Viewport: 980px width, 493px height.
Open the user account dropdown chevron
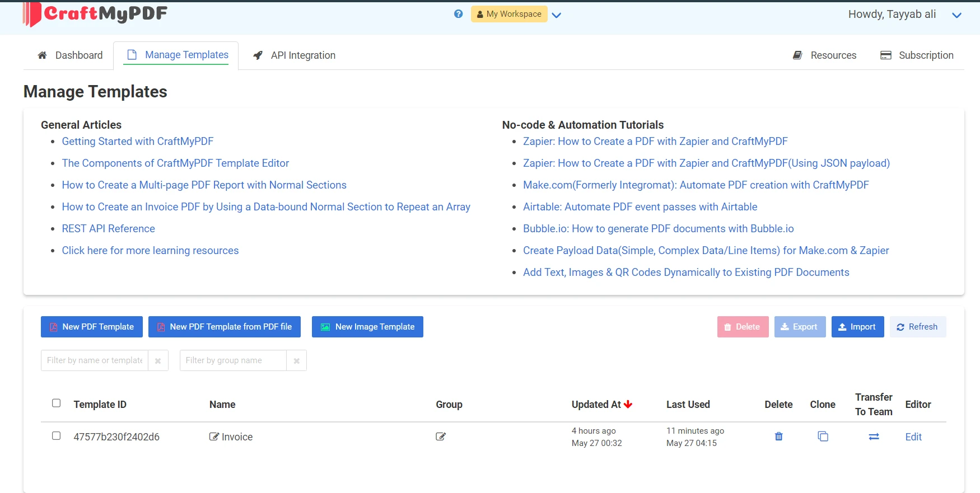coord(957,15)
